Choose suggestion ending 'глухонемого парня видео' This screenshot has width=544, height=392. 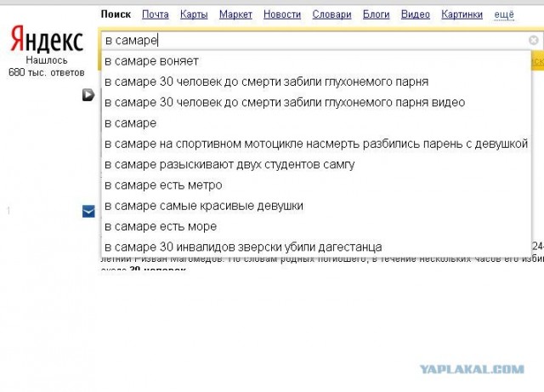tap(316, 102)
